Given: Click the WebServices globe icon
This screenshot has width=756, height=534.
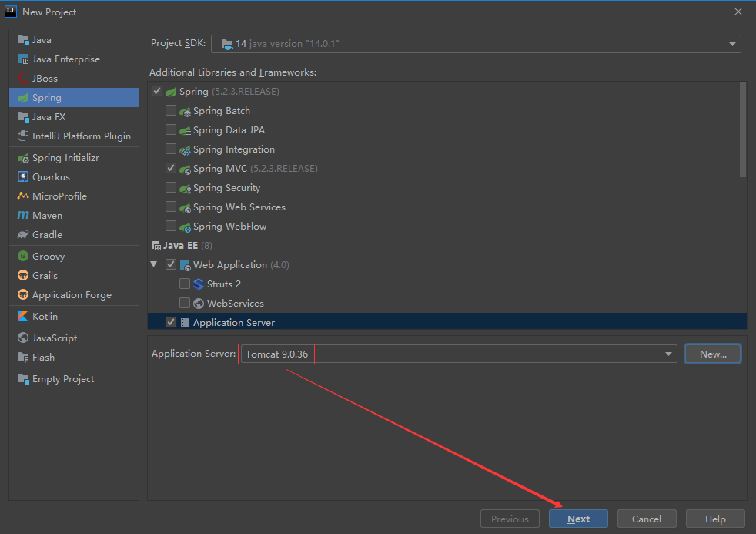Looking at the screenshot, I should point(198,304).
